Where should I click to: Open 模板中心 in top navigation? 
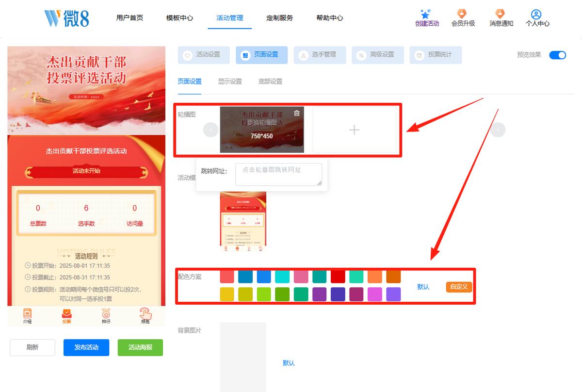point(179,18)
